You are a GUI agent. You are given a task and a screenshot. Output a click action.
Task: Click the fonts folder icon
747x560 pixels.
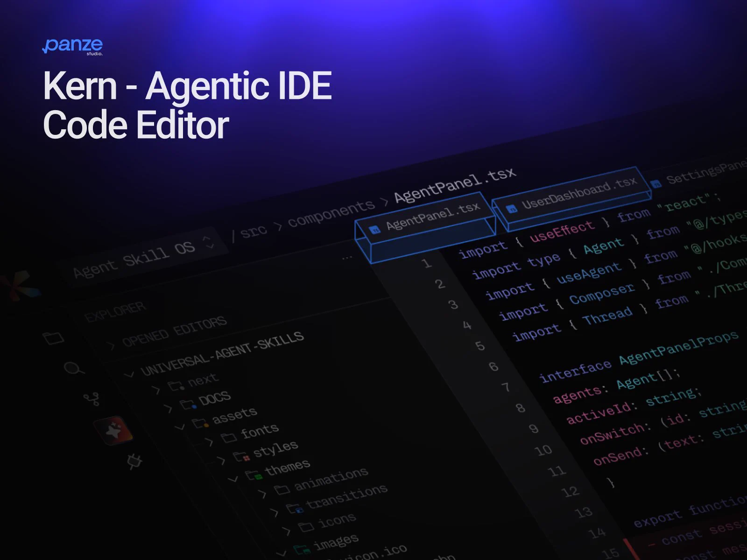point(229,437)
